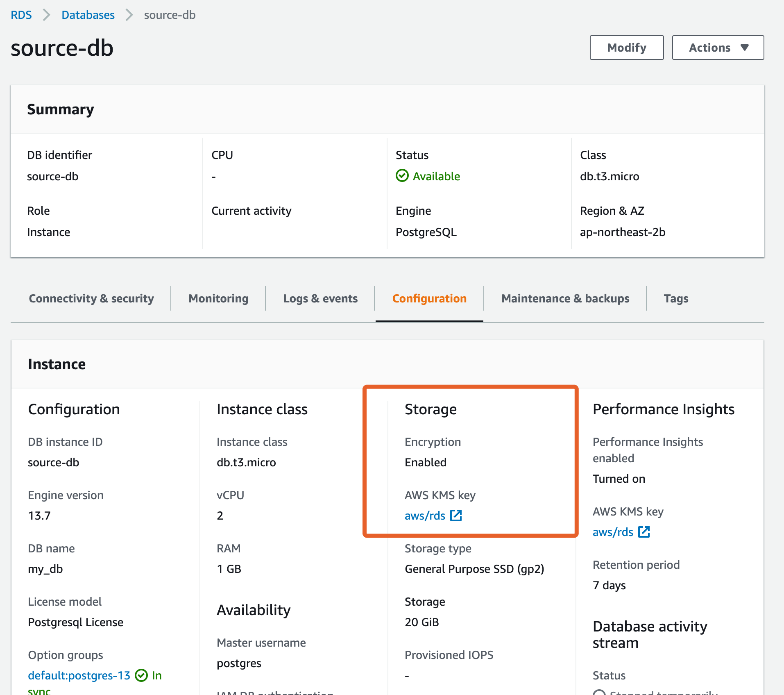Open the aws/rds key in Performance Insights section
The width and height of the screenshot is (784, 695).
(x=612, y=532)
